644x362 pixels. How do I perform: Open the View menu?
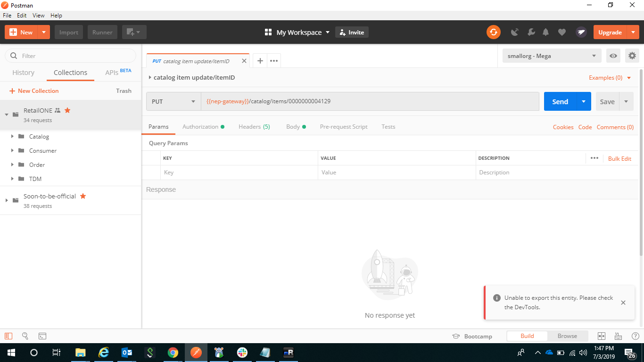pos(38,15)
